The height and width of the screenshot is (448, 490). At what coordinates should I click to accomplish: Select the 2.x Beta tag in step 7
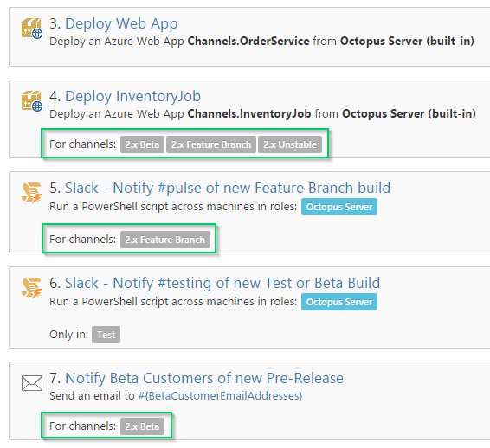pos(142,426)
